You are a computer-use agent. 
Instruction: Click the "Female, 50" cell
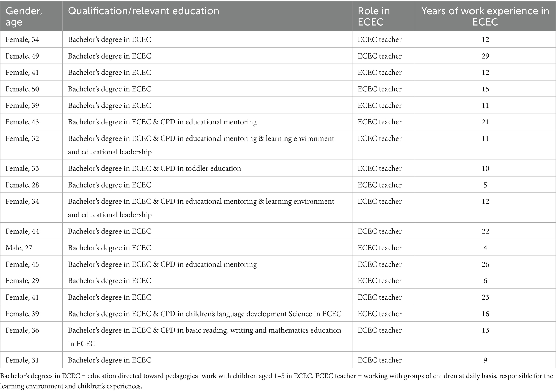(22, 89)
